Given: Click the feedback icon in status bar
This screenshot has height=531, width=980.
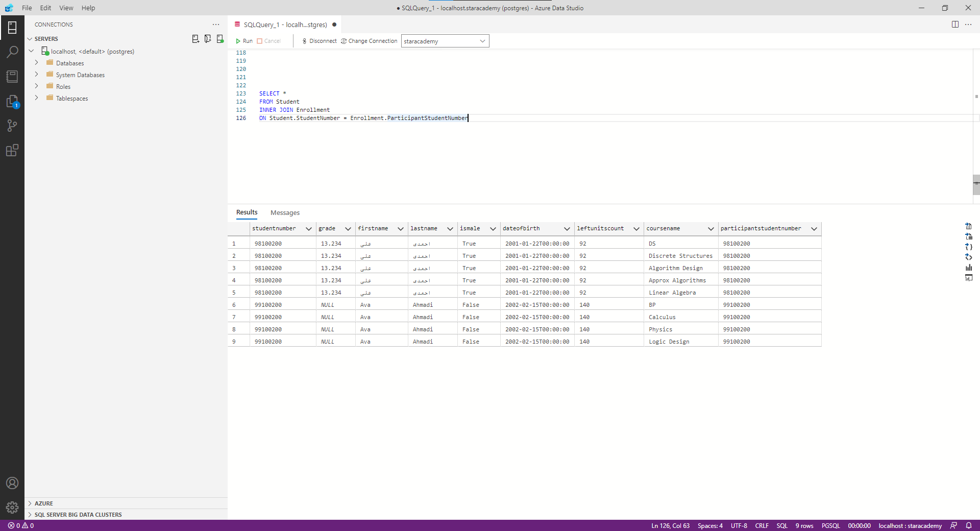Looking at the screenshot, I should pos(953,525).
